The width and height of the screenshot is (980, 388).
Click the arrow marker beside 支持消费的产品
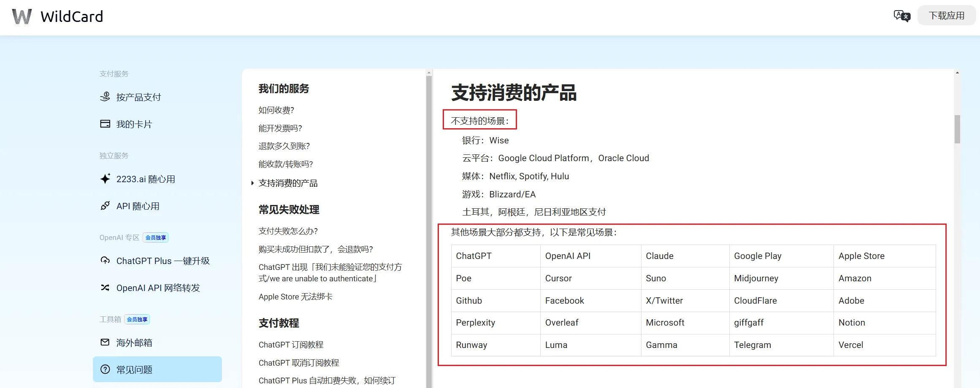(x=252, y=183)
